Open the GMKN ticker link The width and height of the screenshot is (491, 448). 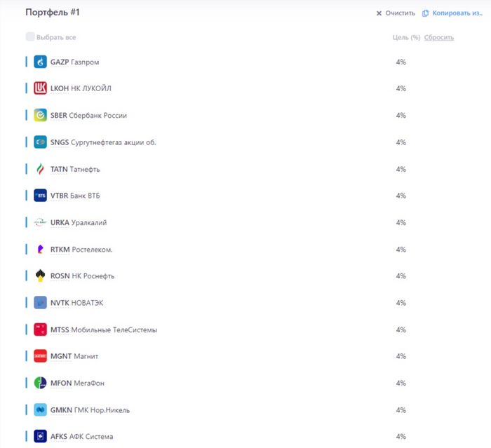[x=62, y=410]
